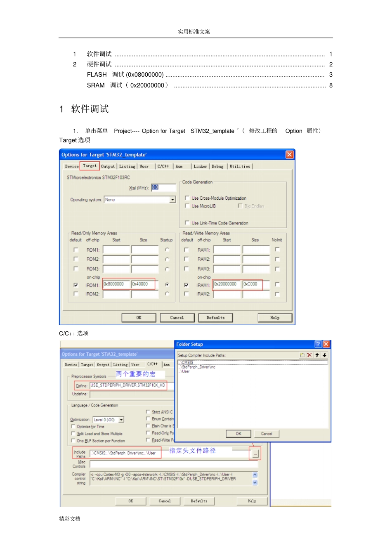Click the Define preprocessor symbols field

131,385
